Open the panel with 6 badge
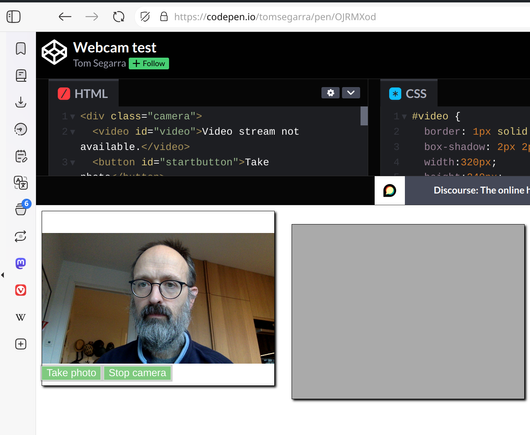The height and width of the screenshot is (435, 530). (x=22, y=208)
